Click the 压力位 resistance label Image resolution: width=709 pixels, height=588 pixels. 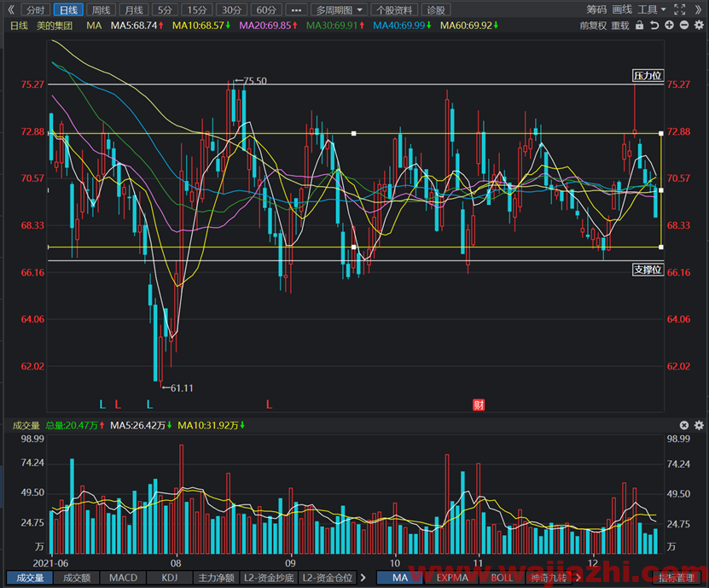648,76
